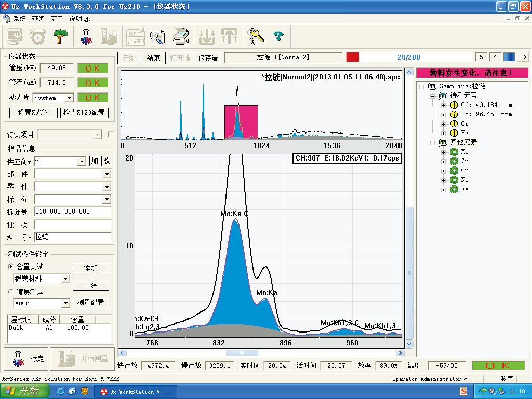Click the green icon beside Zn element
The image size is (532, 399).
[454, 161]
